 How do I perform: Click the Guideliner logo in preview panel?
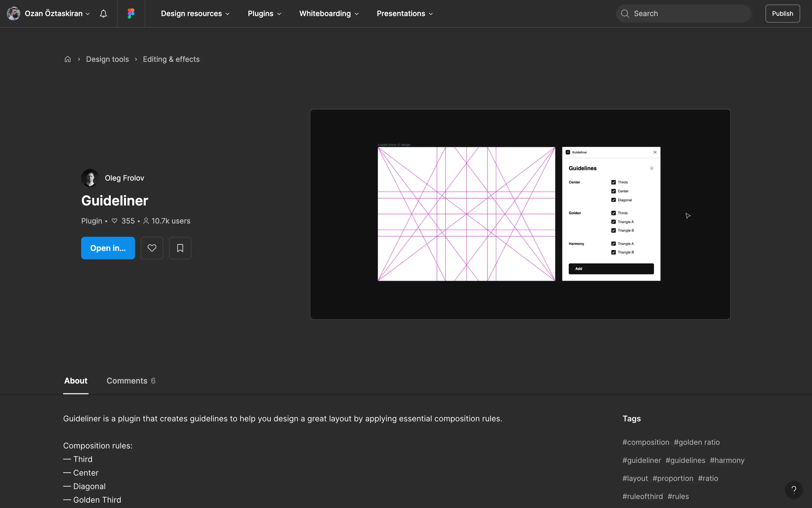pos(568,152)
